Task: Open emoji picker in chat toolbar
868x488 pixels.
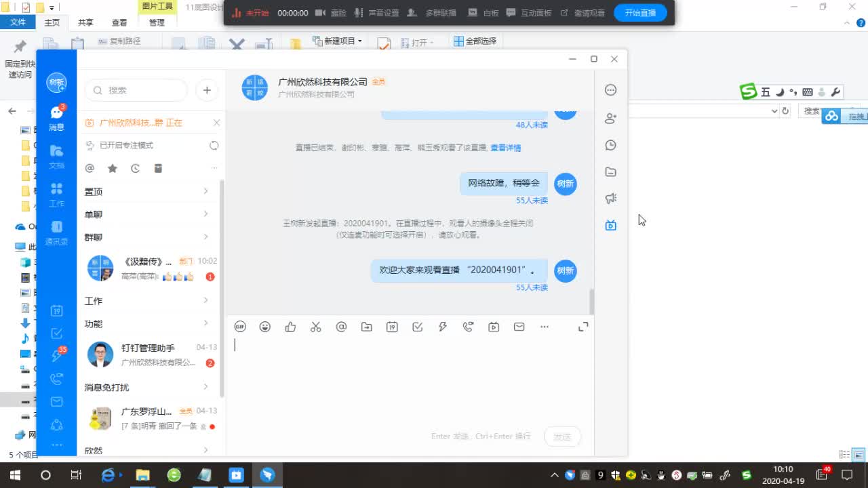Action: pyautogui.click(x=265, y=327)
